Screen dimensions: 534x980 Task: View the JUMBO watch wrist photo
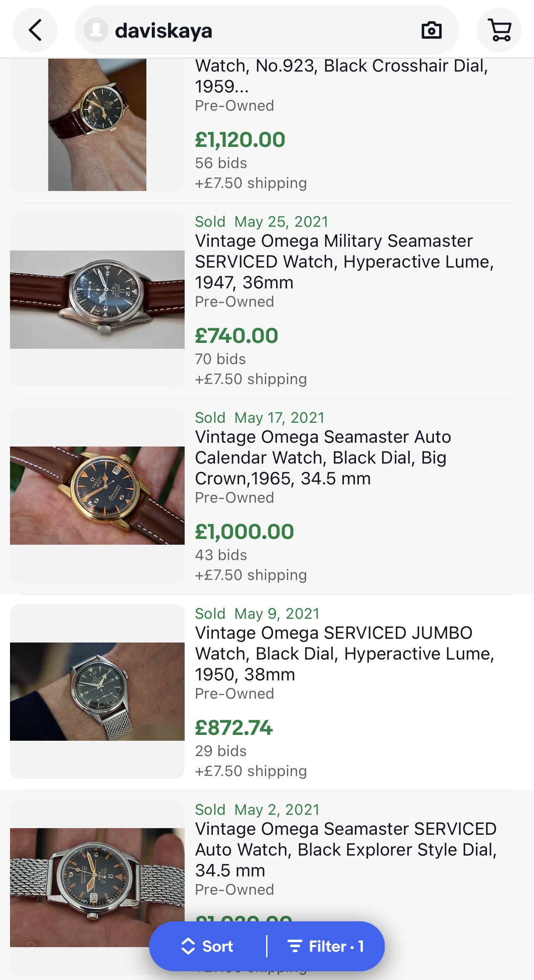point(97,691)
